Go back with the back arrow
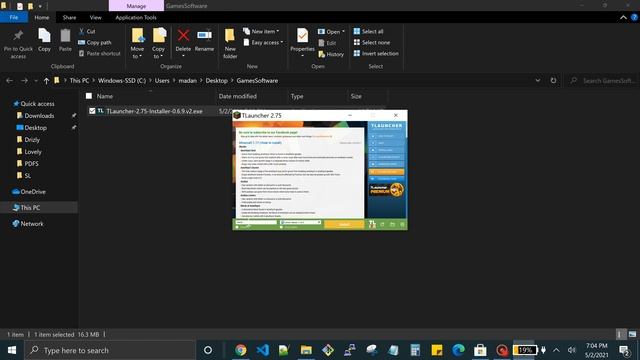This screenshot has height=360, width=640. pos(9,81)
